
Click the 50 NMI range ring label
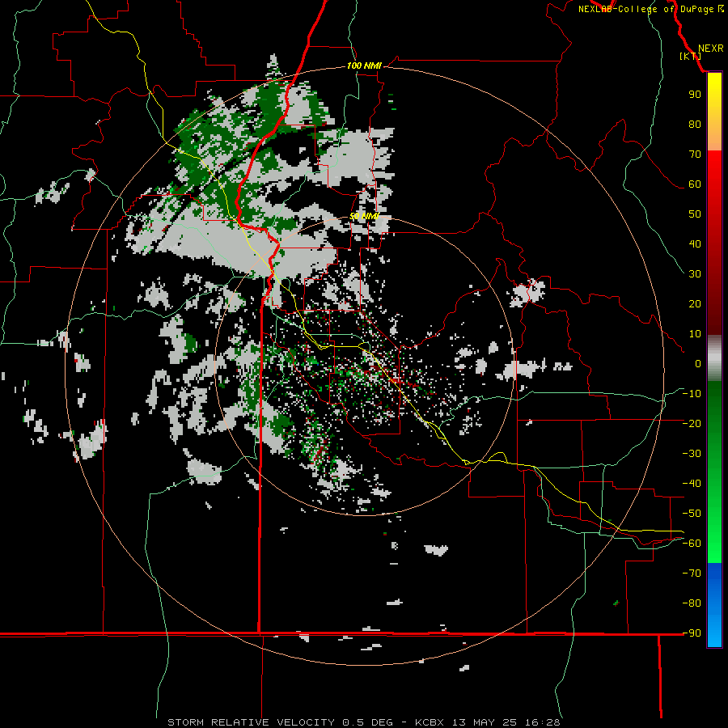pyautogui.click(x=364, y=216)
